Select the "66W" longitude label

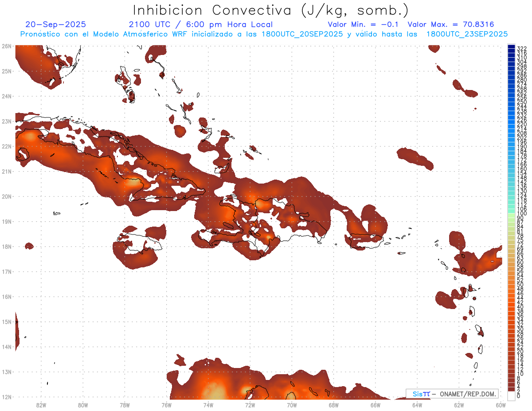(x=376, y=405)
